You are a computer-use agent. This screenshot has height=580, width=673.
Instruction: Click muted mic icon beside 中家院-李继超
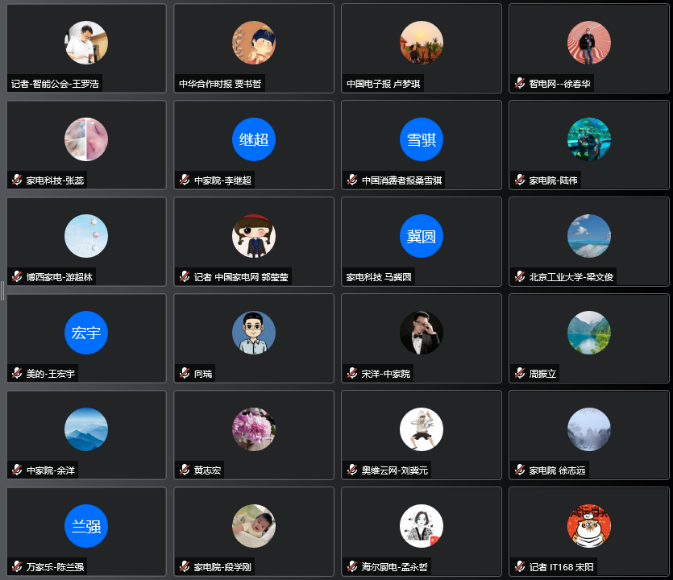point(185,180)
